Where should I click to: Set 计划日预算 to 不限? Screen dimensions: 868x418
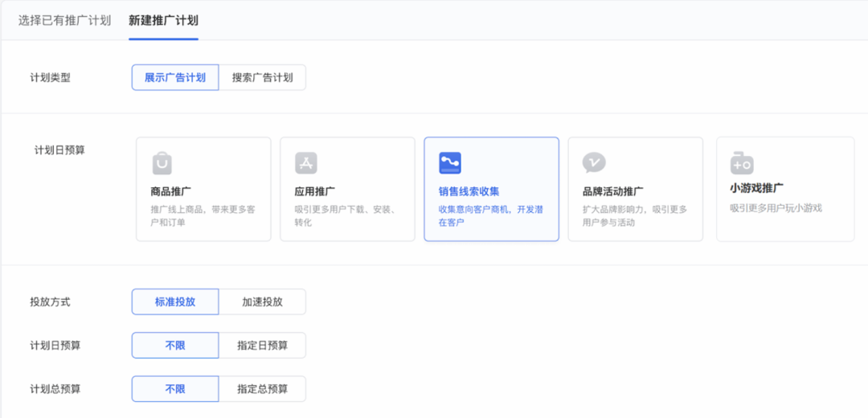(x=175, y=346)
